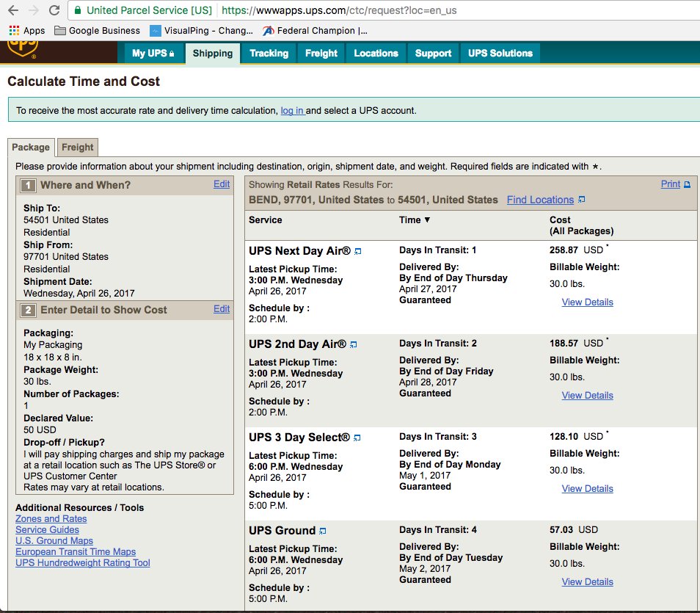This screenshot has width=700, height=613.
Task: Open the Federal Champion bookmark
Action: click(316, 30)
